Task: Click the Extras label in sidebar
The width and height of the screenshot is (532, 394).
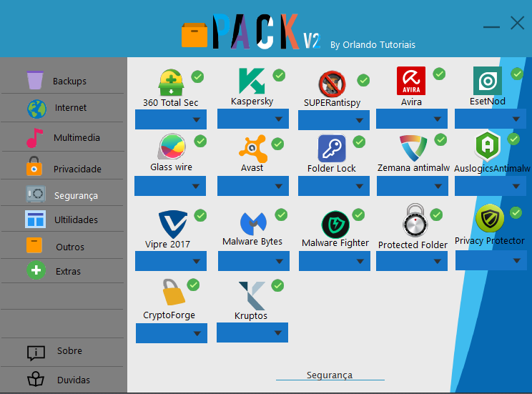Action: [x=68, y=271]
